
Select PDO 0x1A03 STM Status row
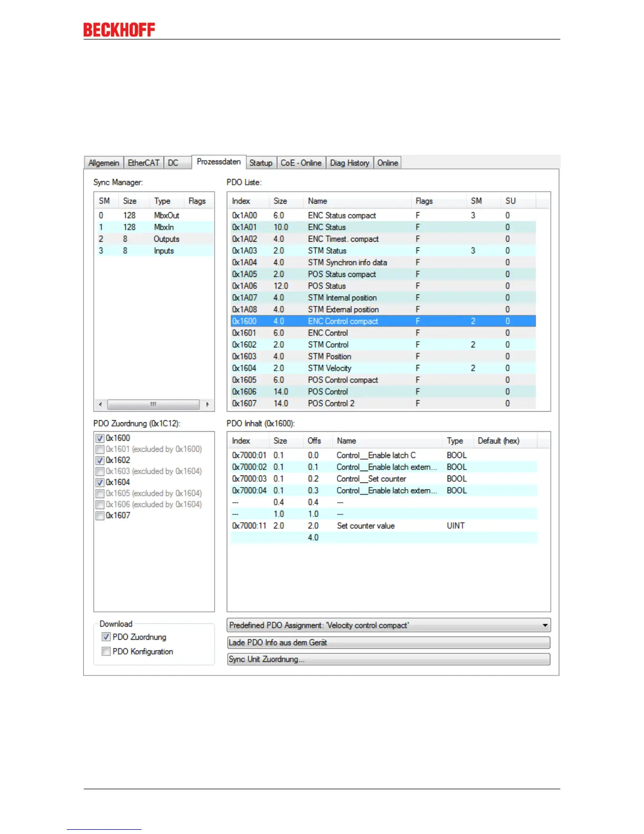click(x=383, y=251)
